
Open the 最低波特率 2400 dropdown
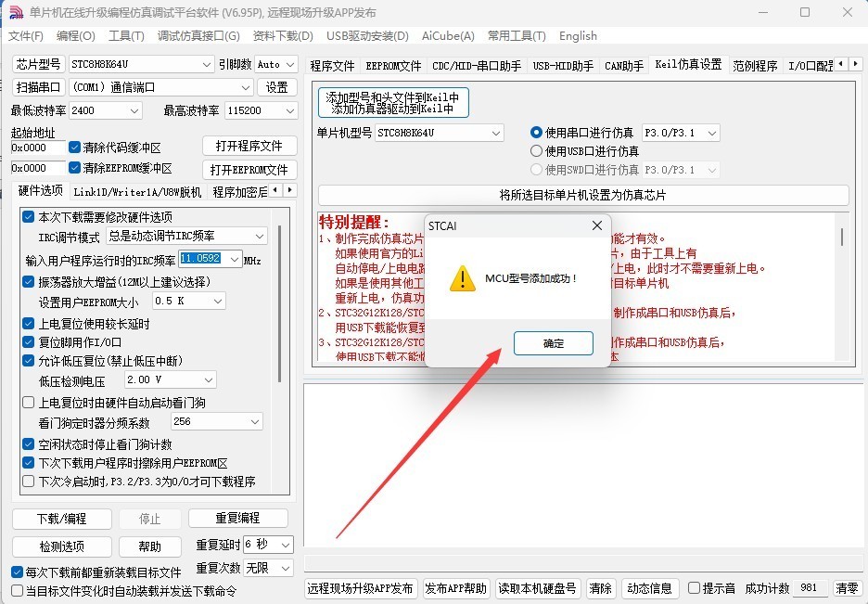click(x=105, y=110)
